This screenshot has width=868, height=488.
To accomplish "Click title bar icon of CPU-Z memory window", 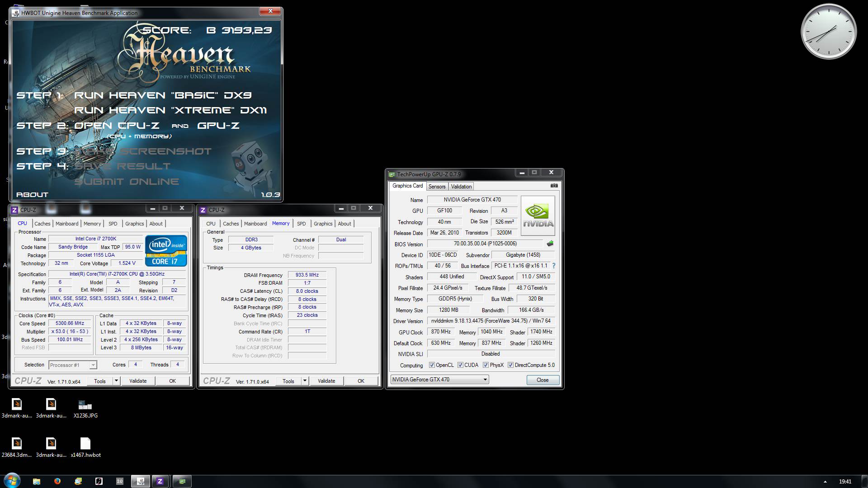I will tap(203, 210).
